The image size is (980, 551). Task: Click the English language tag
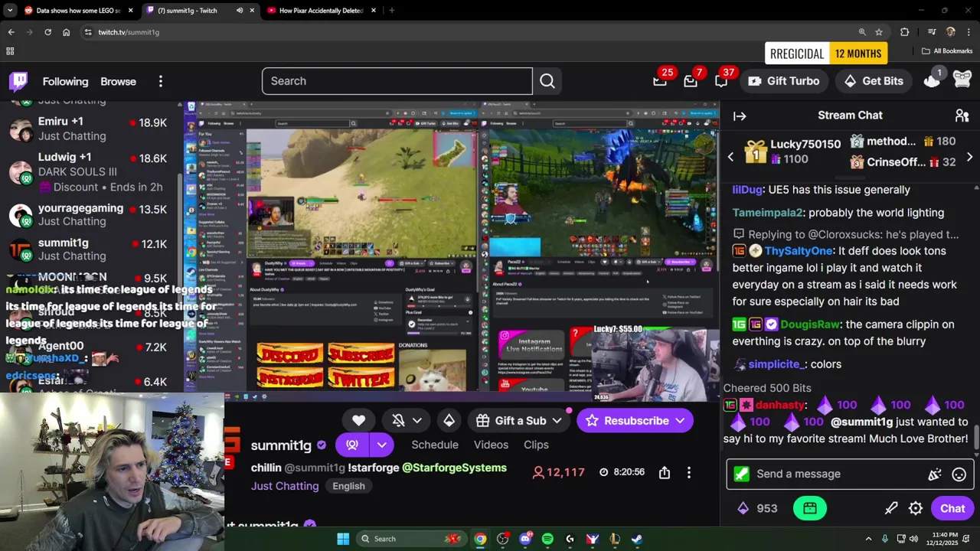pyautogui.click(x=348, y=486)
